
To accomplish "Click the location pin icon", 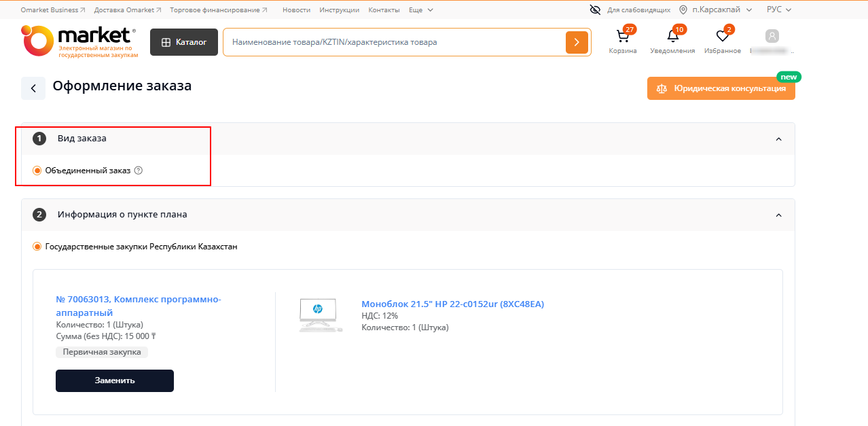I will [683, 10].
